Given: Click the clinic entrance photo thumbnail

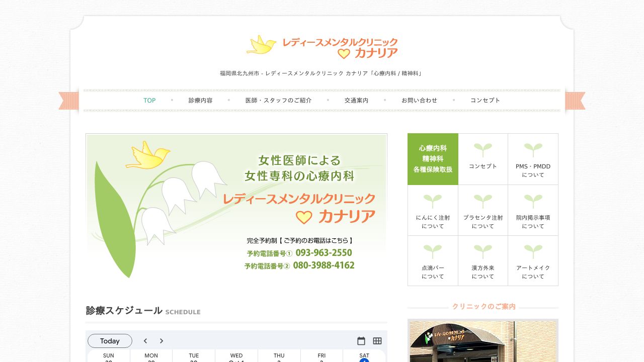Looking at the screenshot, I should (x=483, y=341).
